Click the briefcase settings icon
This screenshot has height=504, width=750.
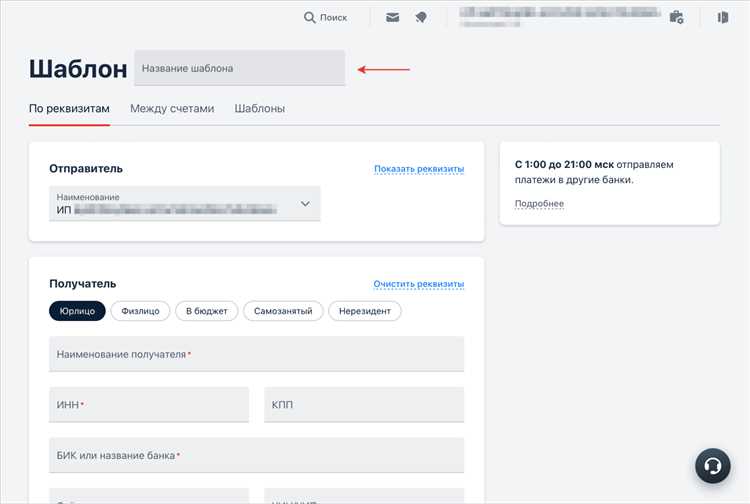click(x=677, y=17)
